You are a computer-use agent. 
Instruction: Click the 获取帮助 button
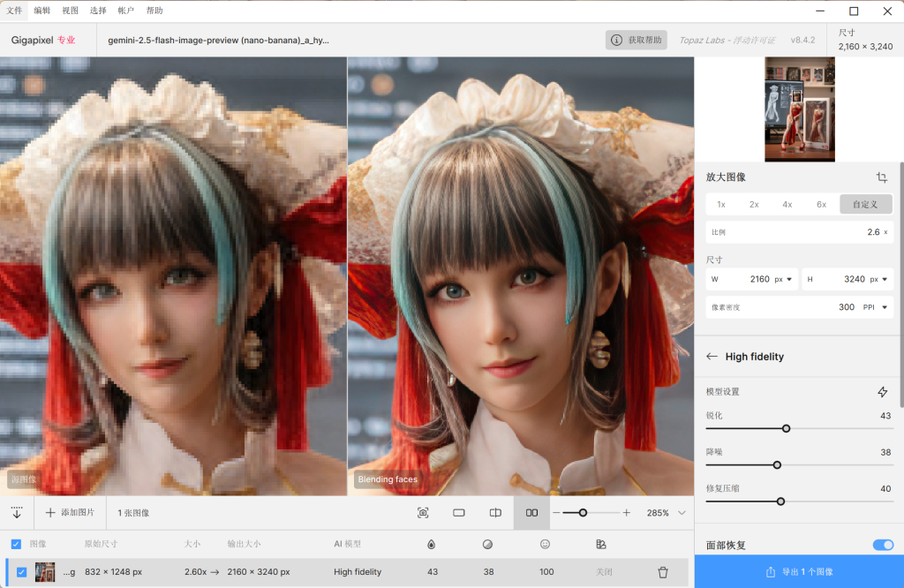point(636,40)
